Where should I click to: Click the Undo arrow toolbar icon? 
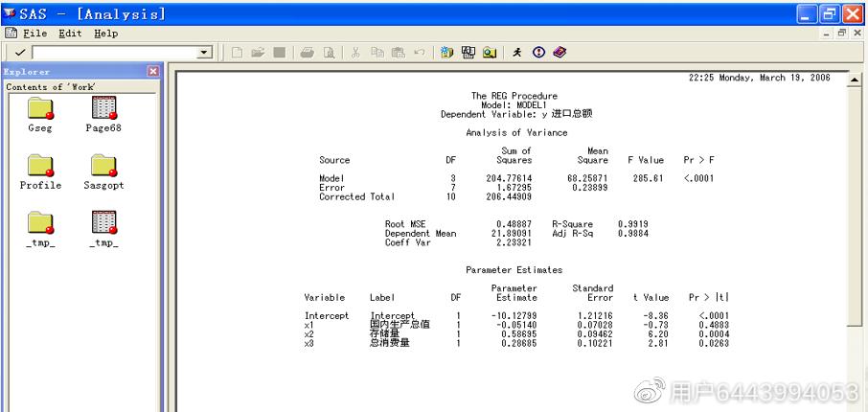tap(419, 53)
